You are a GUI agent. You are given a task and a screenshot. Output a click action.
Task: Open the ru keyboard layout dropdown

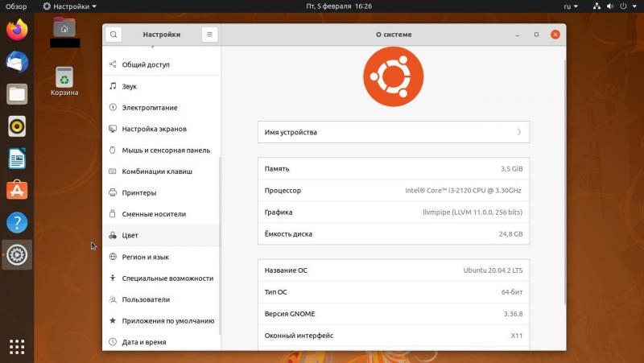click(x=570, y=6)
